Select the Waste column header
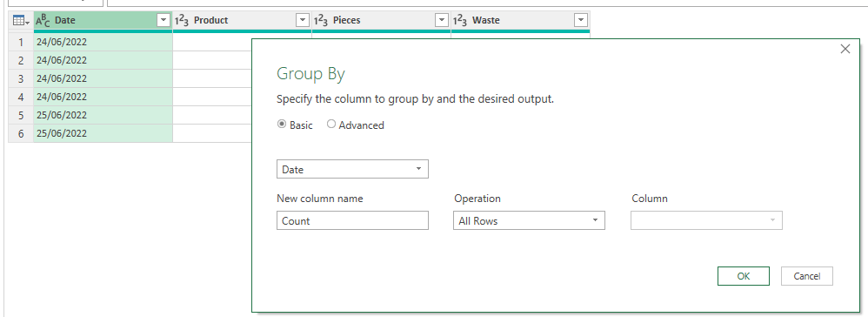The height and width of the screenshot is (317, 868). point(520,21)
